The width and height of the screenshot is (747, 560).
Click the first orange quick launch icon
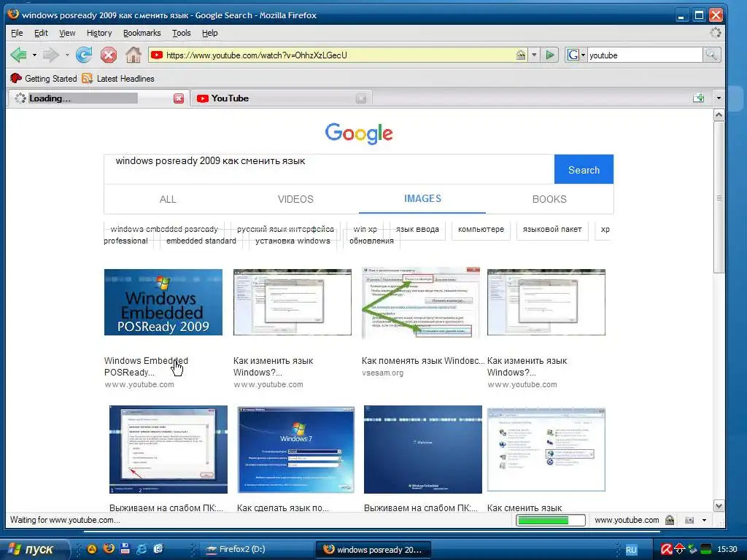tap(92, 548)
